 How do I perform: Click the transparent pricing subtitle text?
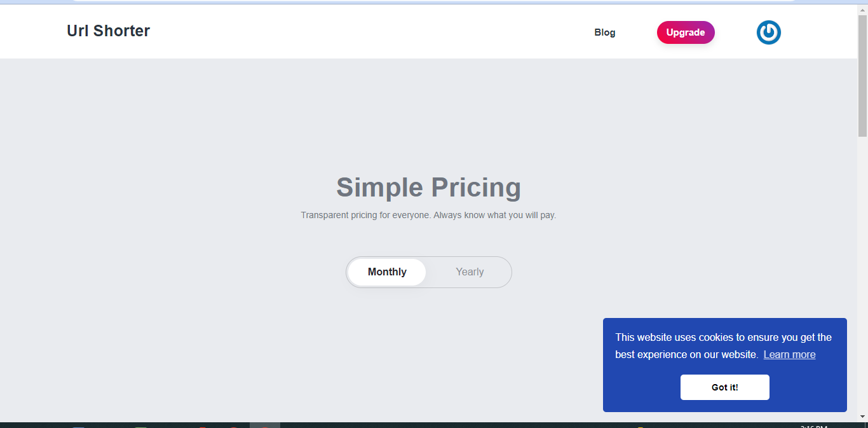click(x=428, y=216)
